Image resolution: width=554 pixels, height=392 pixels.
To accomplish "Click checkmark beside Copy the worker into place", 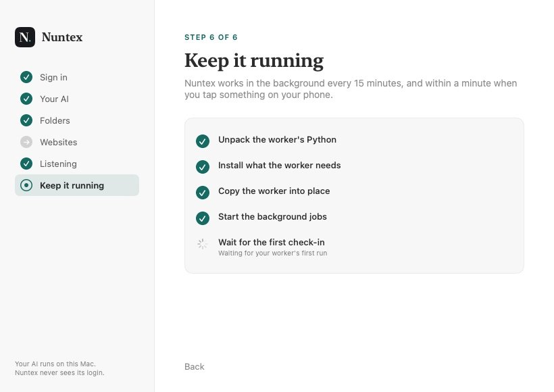I will 203,193.
